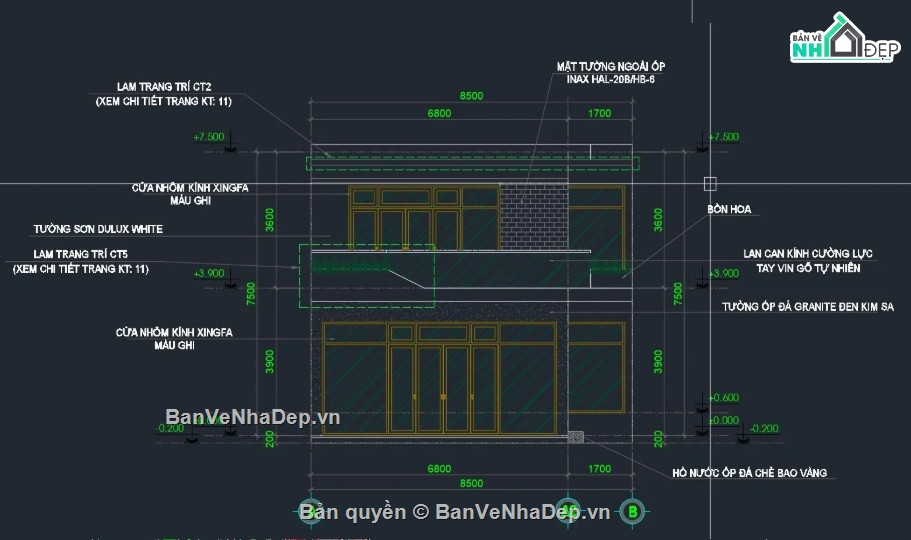Select the LAM TRANG TRÍ CT5 annotation
The height and width of the screenshot is (540, 911).
point(80,254)
